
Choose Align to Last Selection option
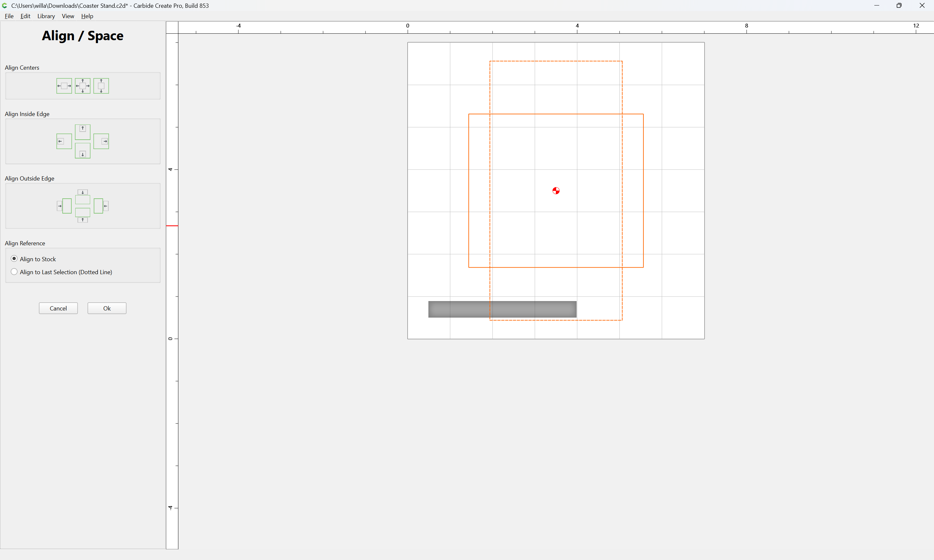pyautogui.click(x=62, y=272)
